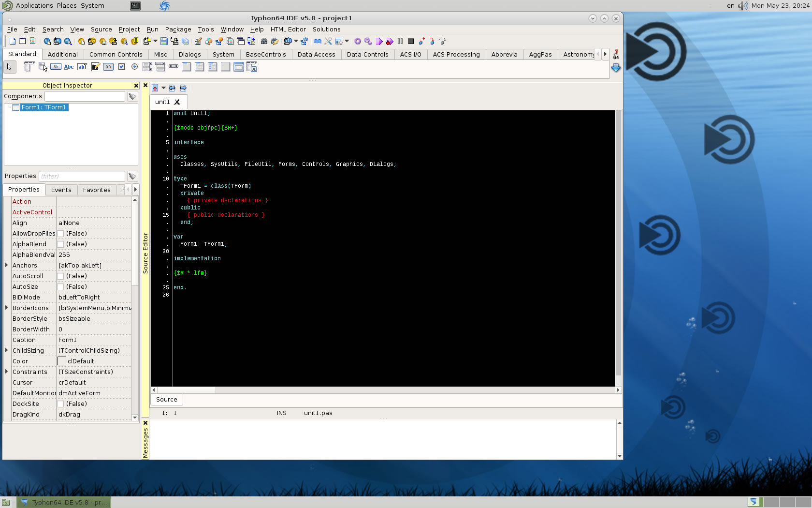Click the components filter tag button
This screenshot has width=812, height=508.
tap(132, 96)
